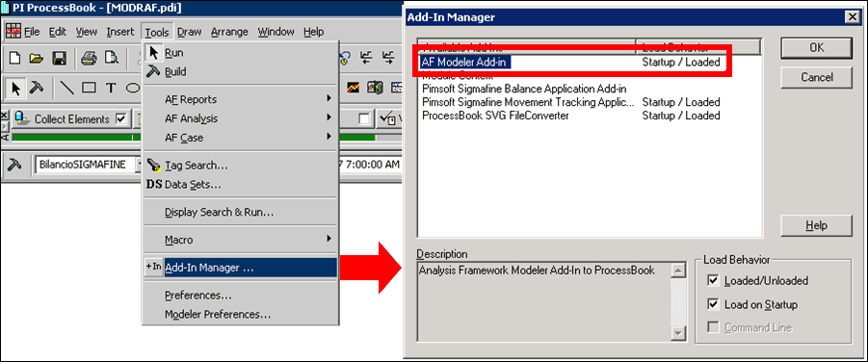This screenshot has width=868, height=362.
Task: Expand the AF Case submenu
Action: [240, 138]
